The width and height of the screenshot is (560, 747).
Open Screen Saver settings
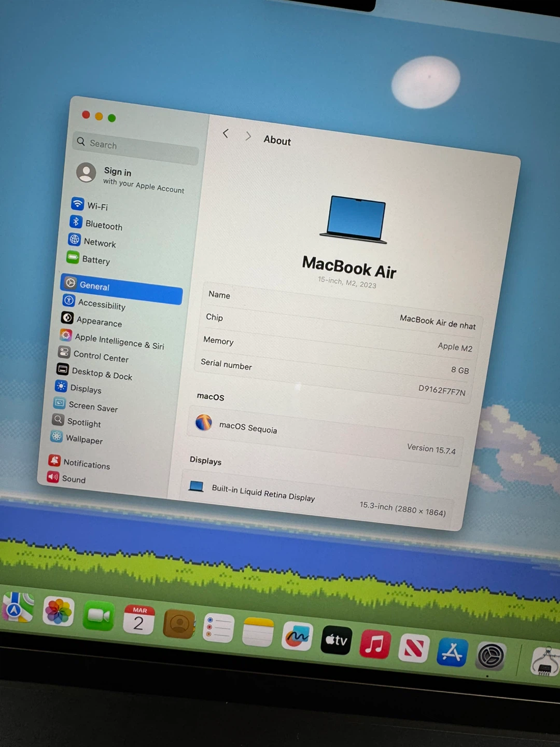(86, 406)
